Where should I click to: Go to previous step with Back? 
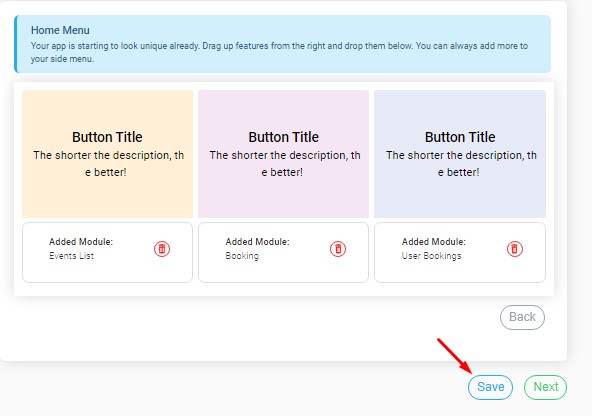[522, 317]
